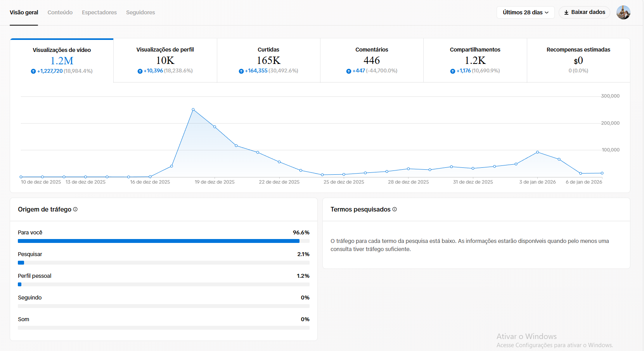Viewport: 644px width, 351px height.
Task: Click the up-arrow icon under Comentários
Action: [349, 71]
